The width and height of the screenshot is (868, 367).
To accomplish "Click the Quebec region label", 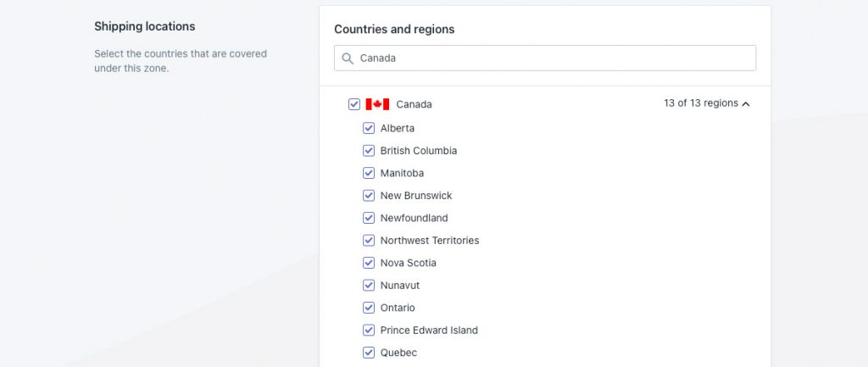I will click(398, 353).
